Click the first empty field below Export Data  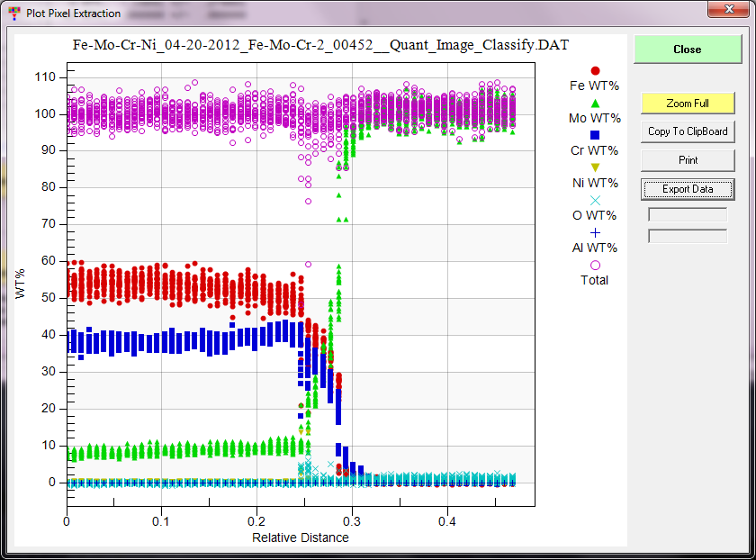coord(688,214)
